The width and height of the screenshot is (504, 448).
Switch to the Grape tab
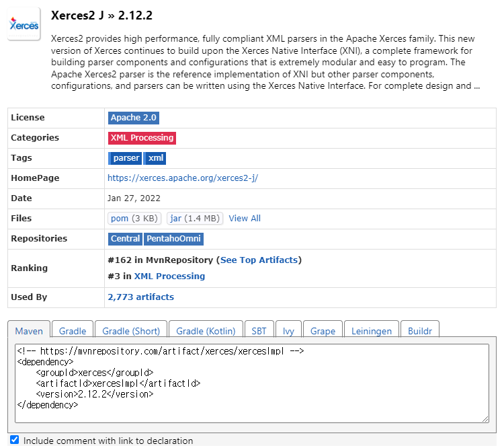(x=323, y=329)
